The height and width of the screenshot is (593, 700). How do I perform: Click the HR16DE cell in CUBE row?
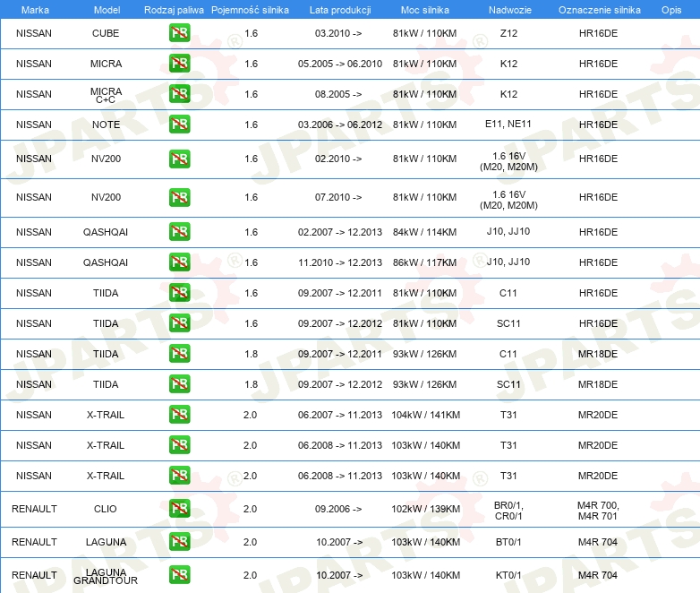(598, 33)
